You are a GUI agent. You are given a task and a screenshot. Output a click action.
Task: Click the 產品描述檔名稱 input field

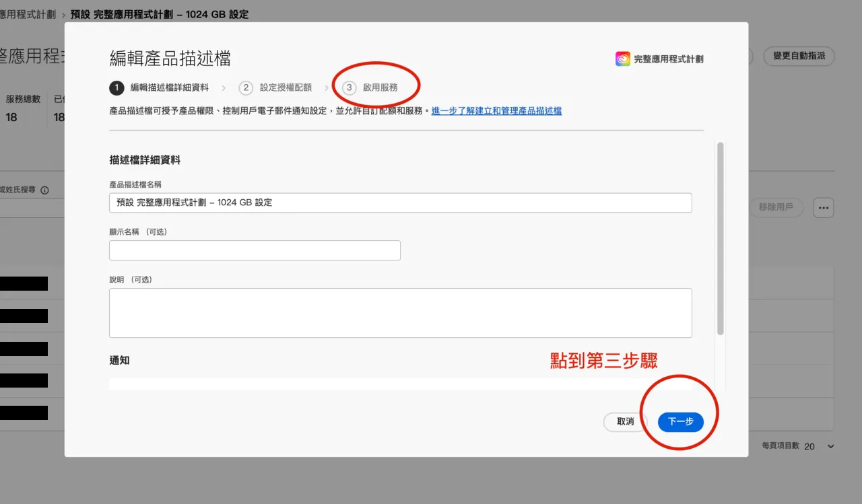[x=401, y=203]
